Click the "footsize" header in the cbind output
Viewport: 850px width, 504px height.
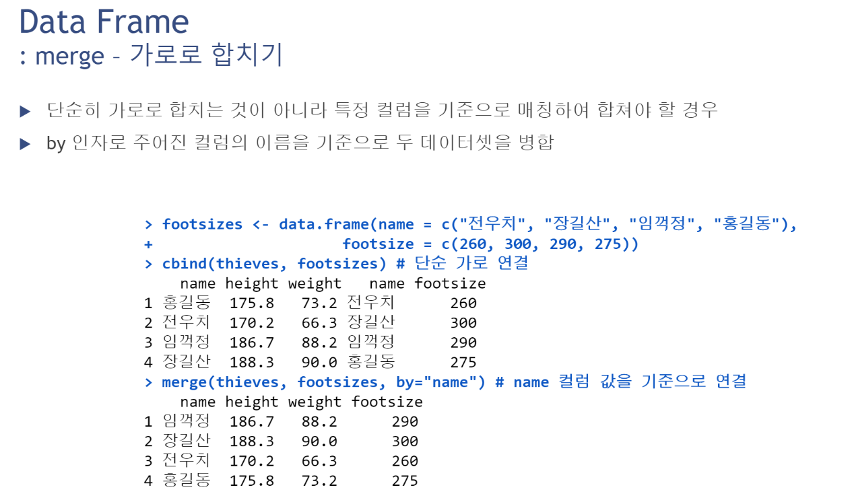[450, 284]
